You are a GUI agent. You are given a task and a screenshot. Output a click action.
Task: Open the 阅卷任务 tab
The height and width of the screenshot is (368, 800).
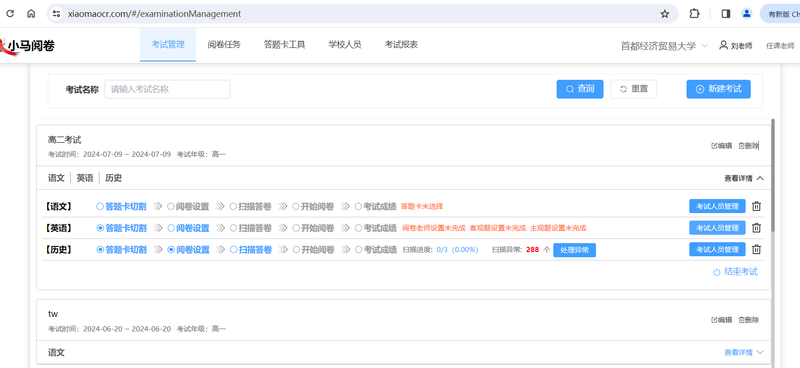tap(224, 44)
